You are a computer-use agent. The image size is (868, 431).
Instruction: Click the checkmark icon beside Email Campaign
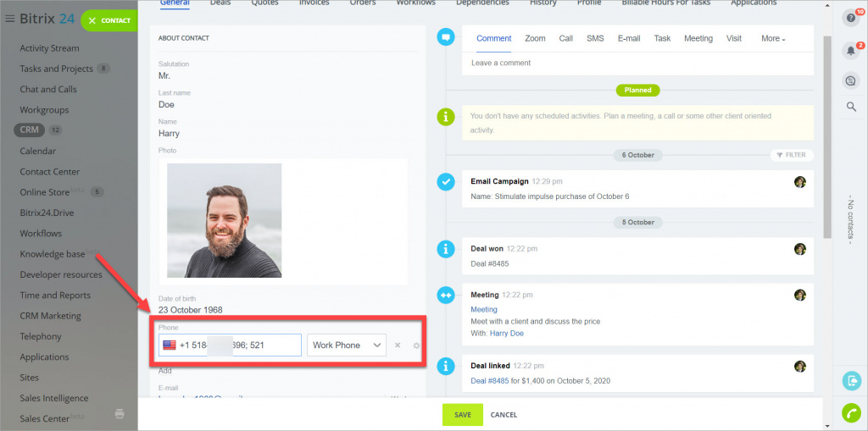(446, 181)
